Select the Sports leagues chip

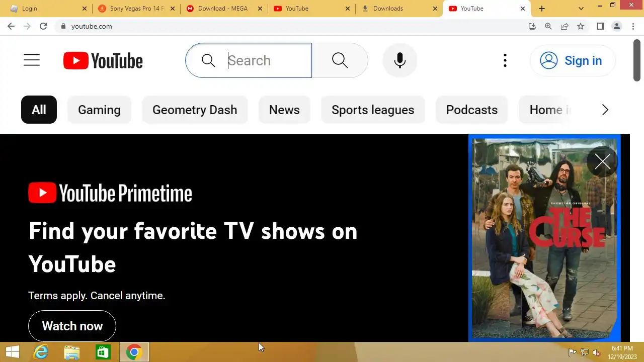pos(373,110)
